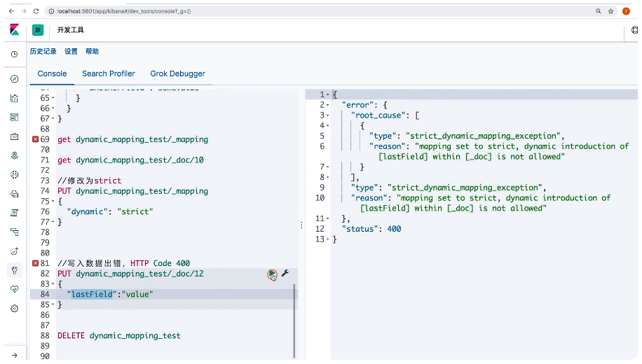
Task: Open 历史记录 (History) link
Action: coord(43,52)
